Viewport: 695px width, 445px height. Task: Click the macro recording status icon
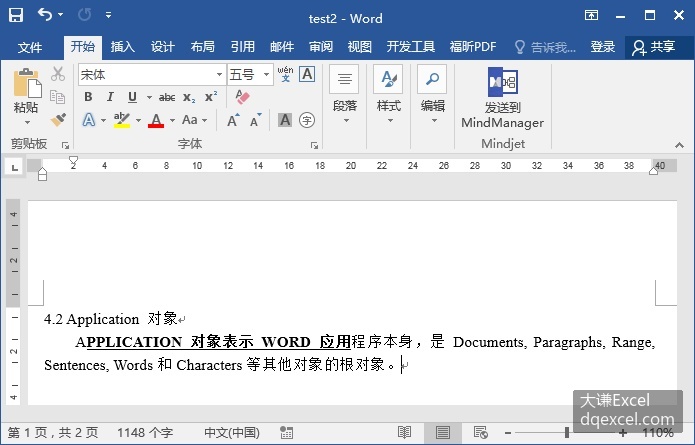coord(286,433)
